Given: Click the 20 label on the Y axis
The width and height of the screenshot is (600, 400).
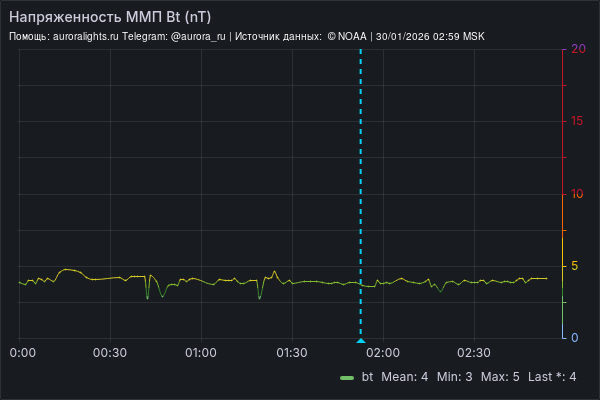Looking at the screenshot, I should 577,48.
